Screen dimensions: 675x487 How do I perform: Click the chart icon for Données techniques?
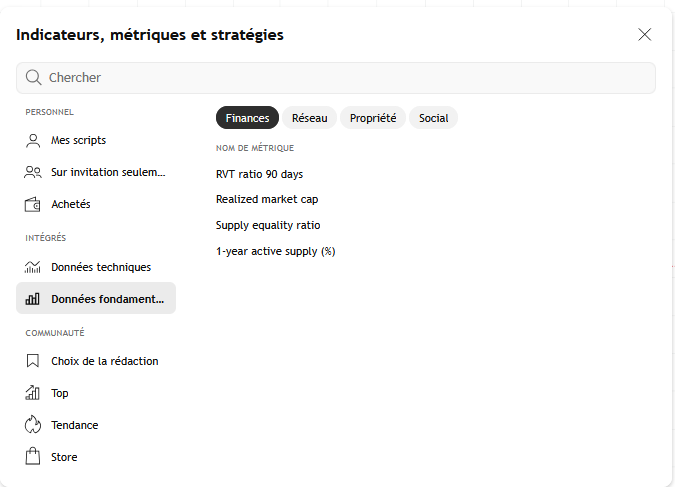[x=33, y=267]
